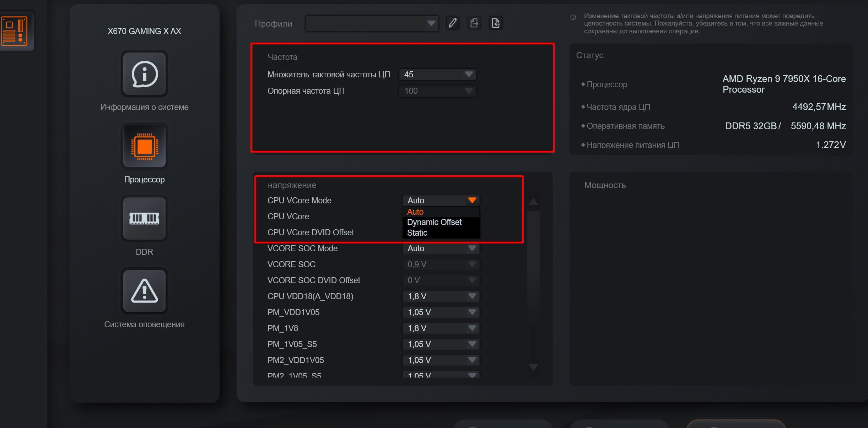Viewport: 868px width, 428px height.
Task: Expand the Profiles dropdown
Action: click(x=372, y=23)
